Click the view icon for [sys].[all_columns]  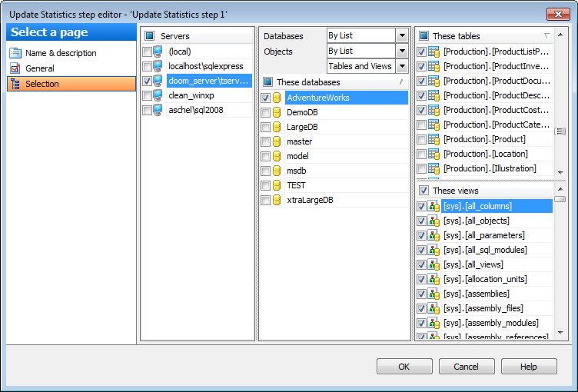click(433, 206)
